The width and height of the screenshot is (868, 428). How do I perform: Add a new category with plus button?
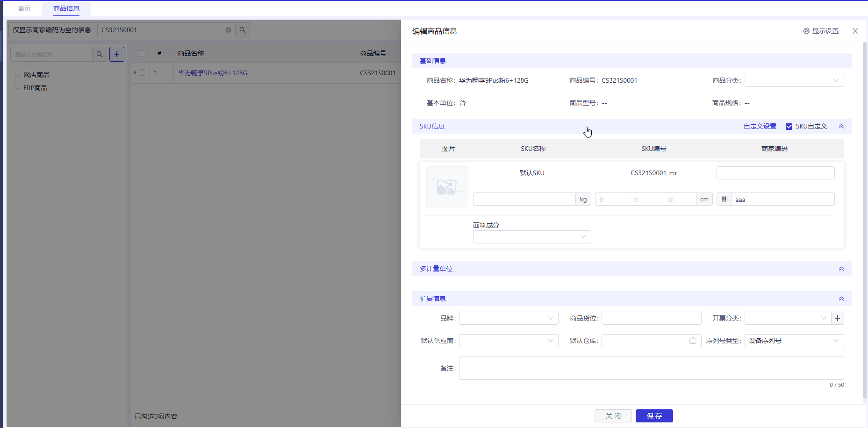[117, 54]
